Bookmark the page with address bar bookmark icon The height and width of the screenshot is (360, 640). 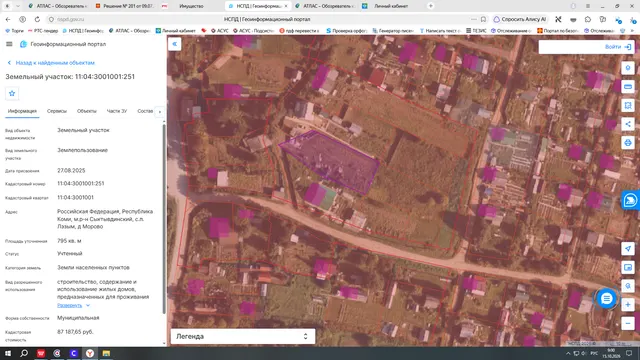pos(483,19)
